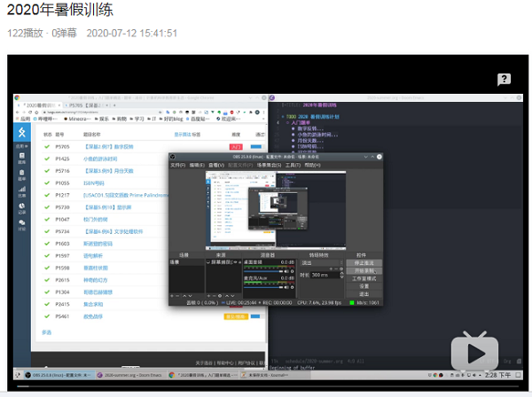Image resolution: width=532 pixels, height=397 pixels.
Task: Adjust 桌面音频 volume slider
Action: pos(263,271)
